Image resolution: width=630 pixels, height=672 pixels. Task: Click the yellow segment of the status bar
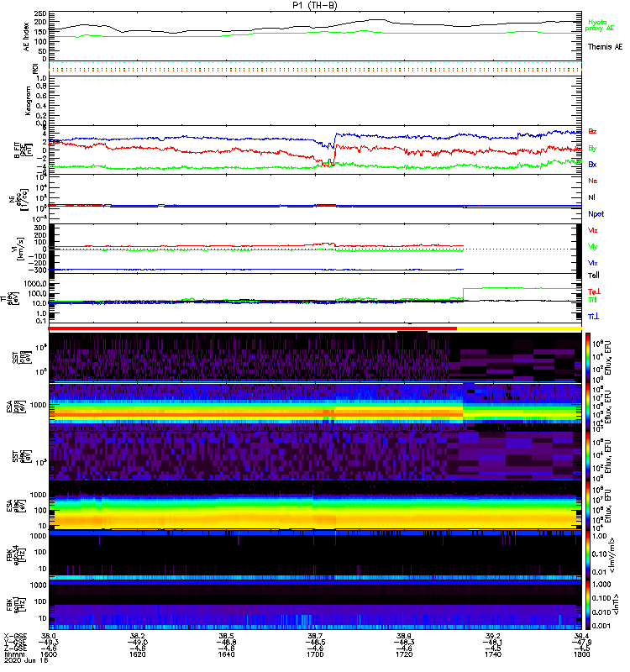pyautogui.click(x=519, y=328)
